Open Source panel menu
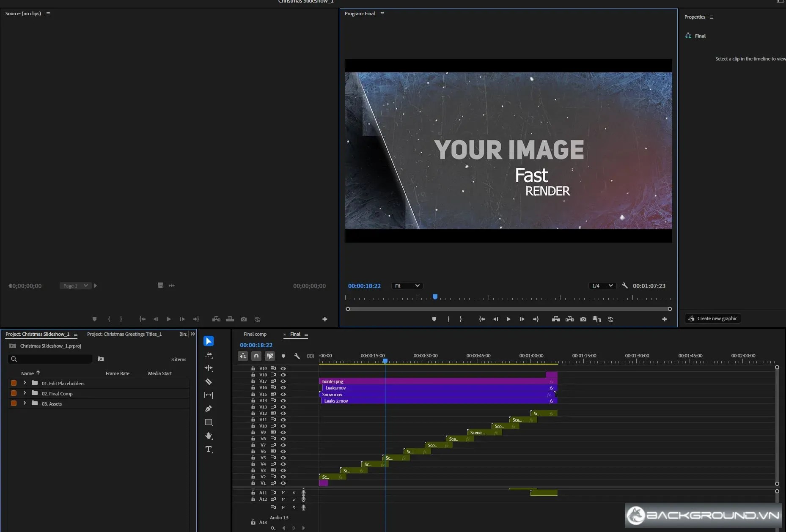786x532 pixels. (x=48, y=14)
